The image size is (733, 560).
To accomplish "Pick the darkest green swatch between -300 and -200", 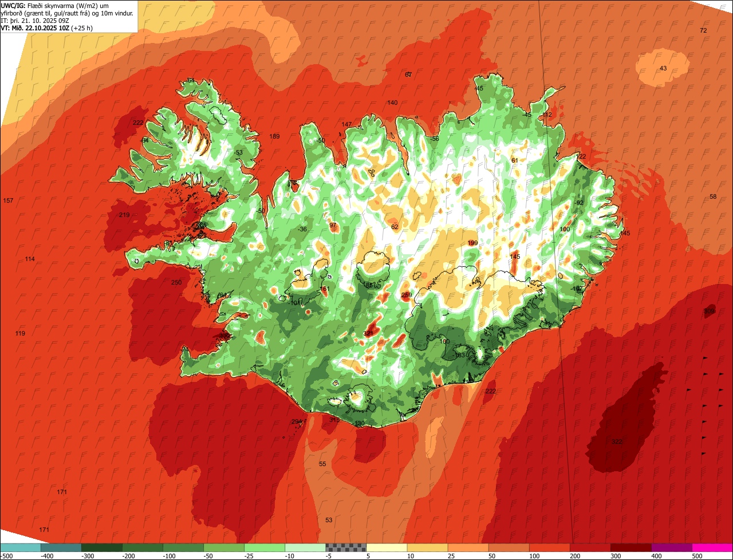I will (x=102, y=547).
